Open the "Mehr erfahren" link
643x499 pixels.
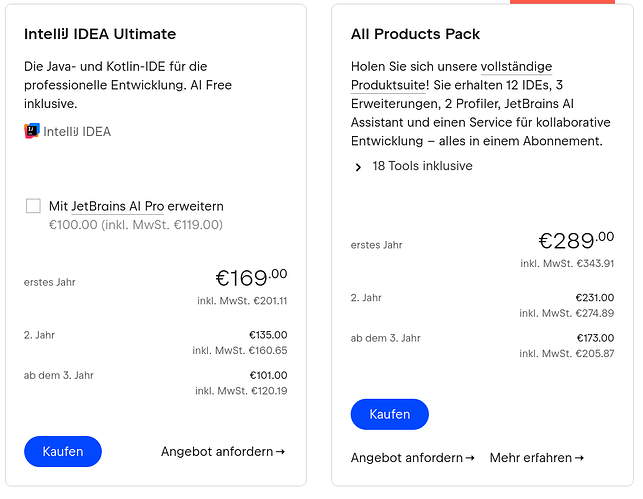coord(530,458)
